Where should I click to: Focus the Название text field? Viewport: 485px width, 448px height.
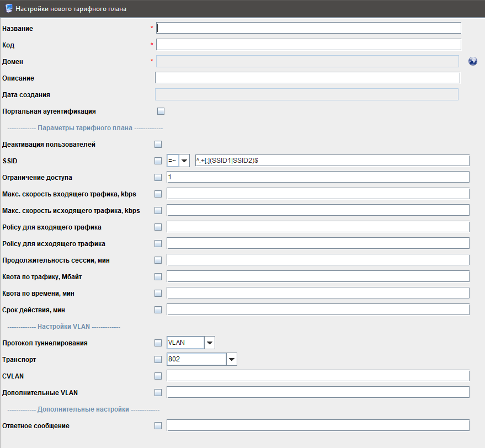tap(308, 28)
